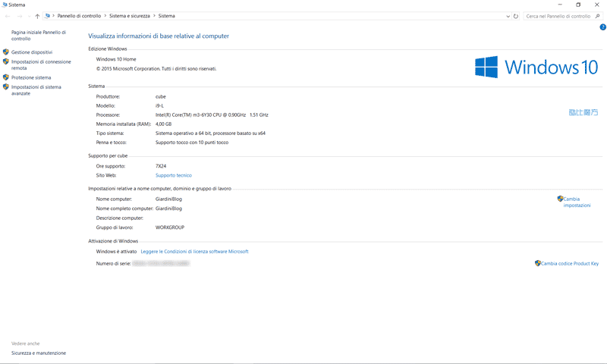Click shield icon beside 'Impostazioni di connessione remota'
The width and height of the screenshot is (607, 364).
click(x=6, y=61)
